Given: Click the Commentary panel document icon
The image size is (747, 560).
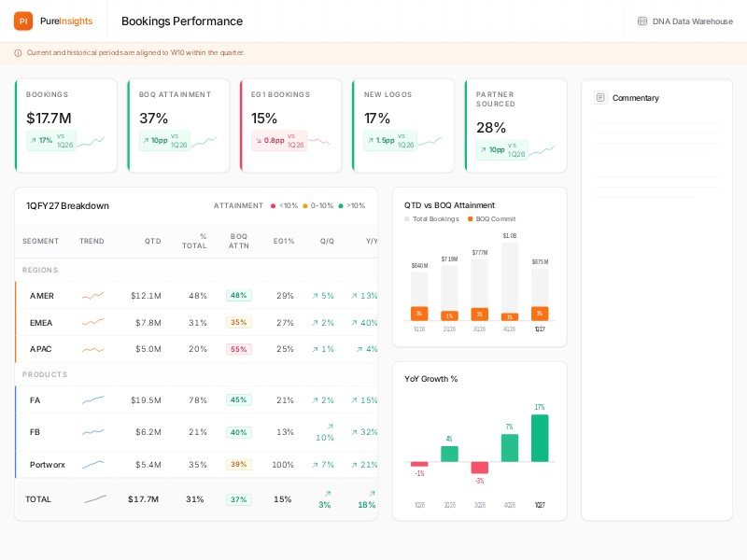Looking at the screenshot, I should point(600,98).
